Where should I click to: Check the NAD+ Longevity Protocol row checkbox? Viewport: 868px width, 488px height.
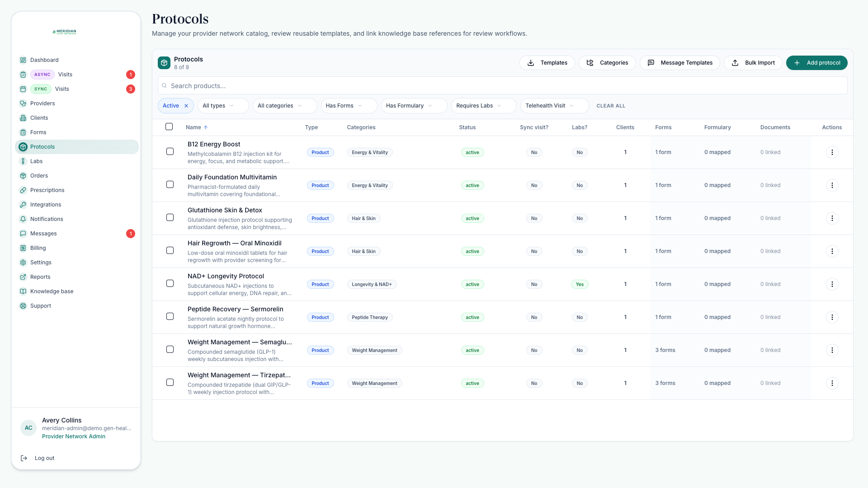[170, 283]
